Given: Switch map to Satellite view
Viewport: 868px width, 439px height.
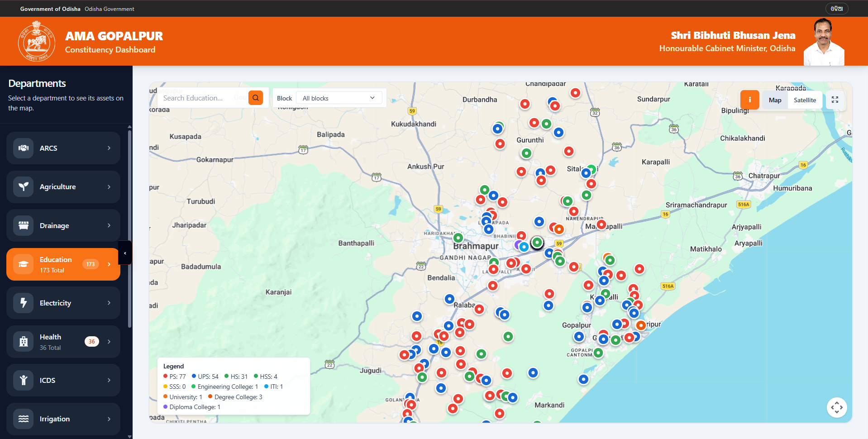Looking at the screenshot, I should 805,100.
